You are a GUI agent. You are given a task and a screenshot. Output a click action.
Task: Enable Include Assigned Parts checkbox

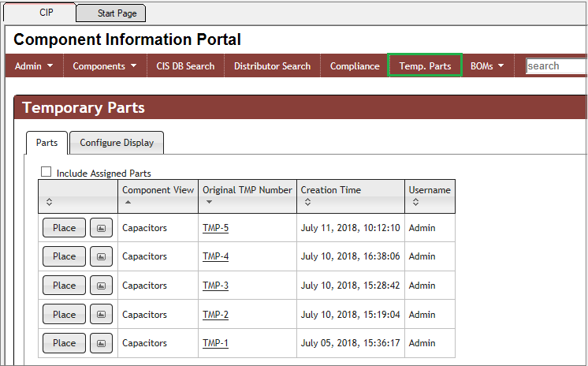point(46,172)
